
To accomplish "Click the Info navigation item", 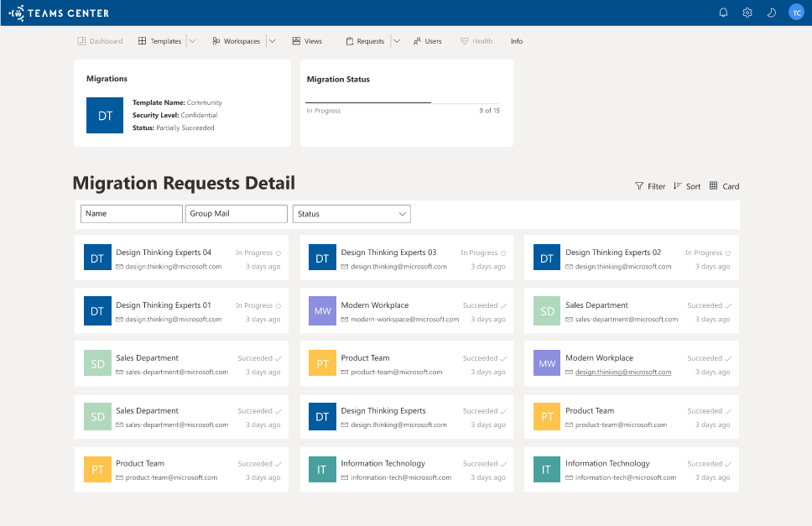I will [516, 40].
